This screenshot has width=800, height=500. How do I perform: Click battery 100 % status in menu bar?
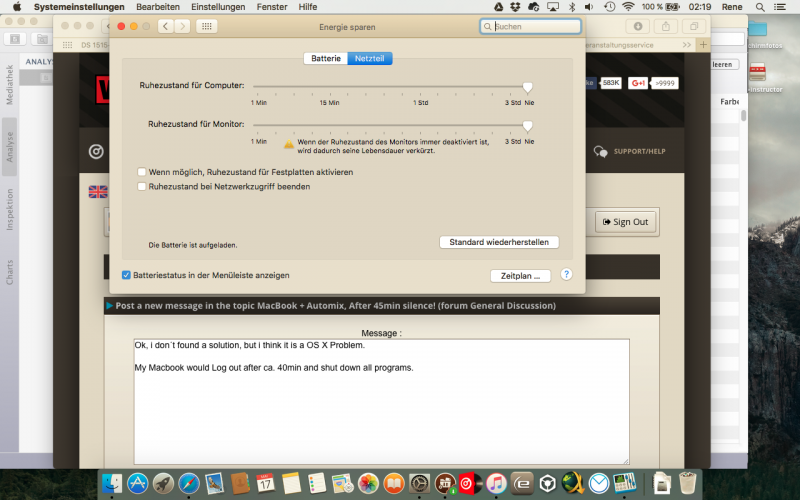point(661,7)
